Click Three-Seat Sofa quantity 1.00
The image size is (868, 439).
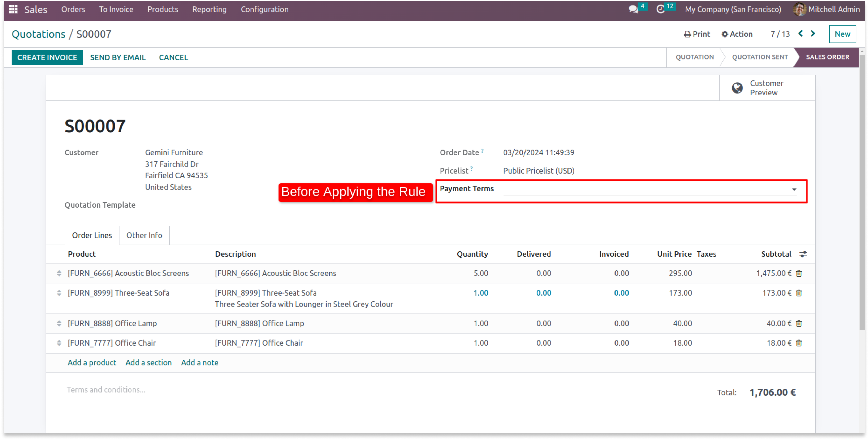point(481,293)
